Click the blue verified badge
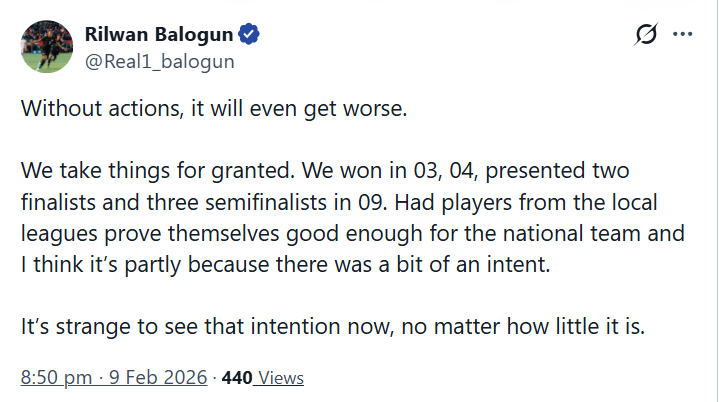 point(249,37)
